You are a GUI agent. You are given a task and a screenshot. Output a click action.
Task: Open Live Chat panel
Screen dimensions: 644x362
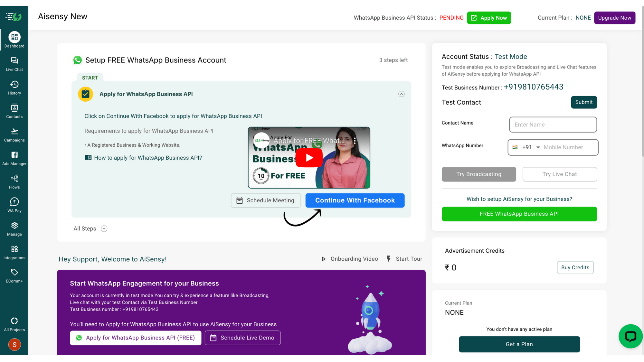click(14, 64)
